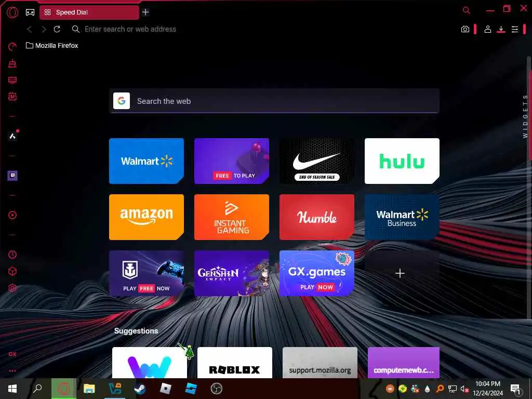Reload the current page

[57, 29]
